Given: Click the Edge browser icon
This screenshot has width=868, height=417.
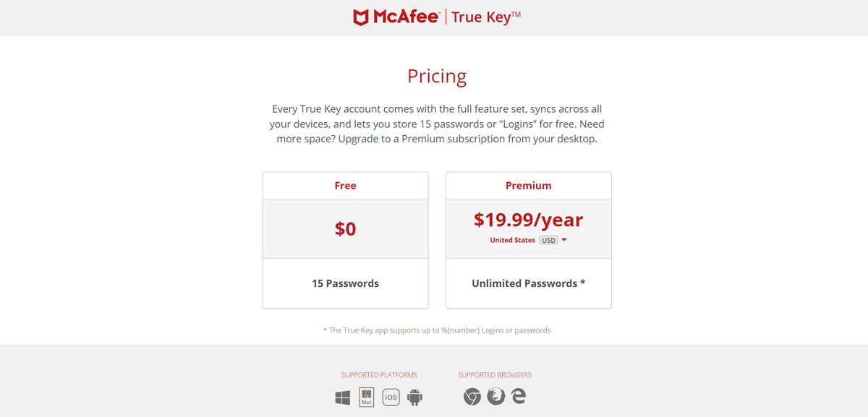Looking at the screenshot, I should pyautogui.click(x=519, y=397).
